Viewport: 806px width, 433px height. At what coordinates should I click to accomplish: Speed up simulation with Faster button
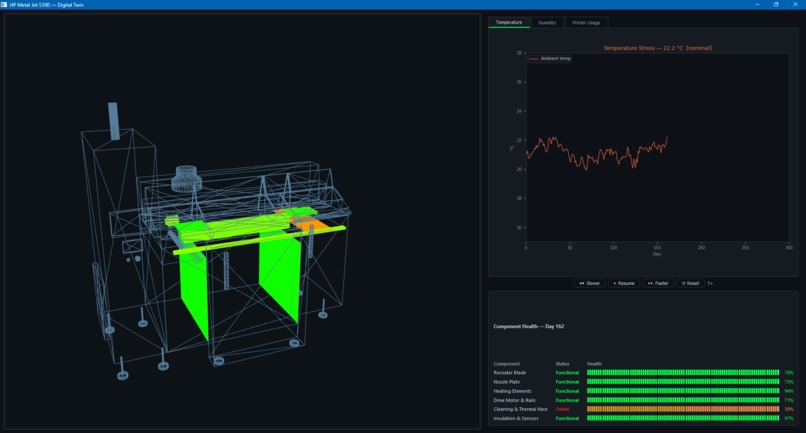coord(658,283)
